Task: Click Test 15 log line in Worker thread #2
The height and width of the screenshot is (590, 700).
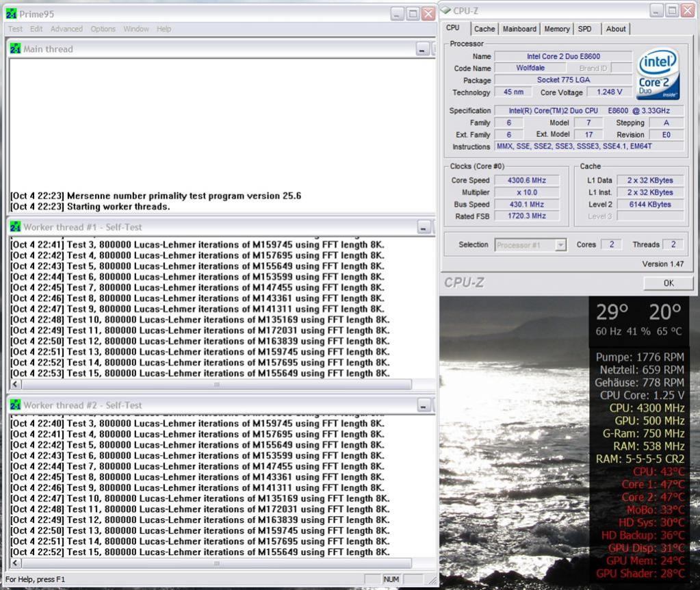Action: click(200, 552)
